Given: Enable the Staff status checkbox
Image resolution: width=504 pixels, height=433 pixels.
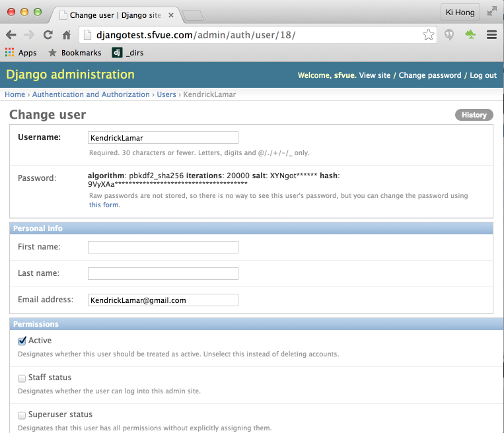Looking at the screenshot, I should coord(22,378).
